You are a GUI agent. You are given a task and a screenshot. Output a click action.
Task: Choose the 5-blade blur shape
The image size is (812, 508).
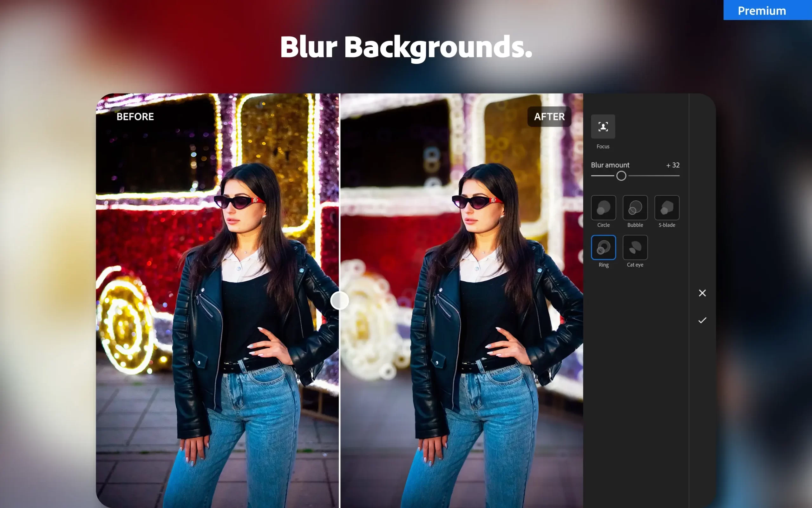pos(667,208)
